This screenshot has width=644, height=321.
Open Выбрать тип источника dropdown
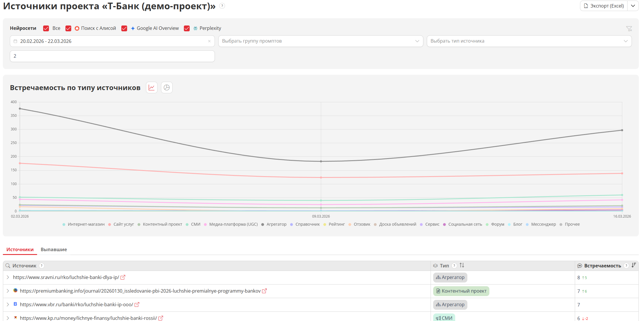click(x=529, y=41)
